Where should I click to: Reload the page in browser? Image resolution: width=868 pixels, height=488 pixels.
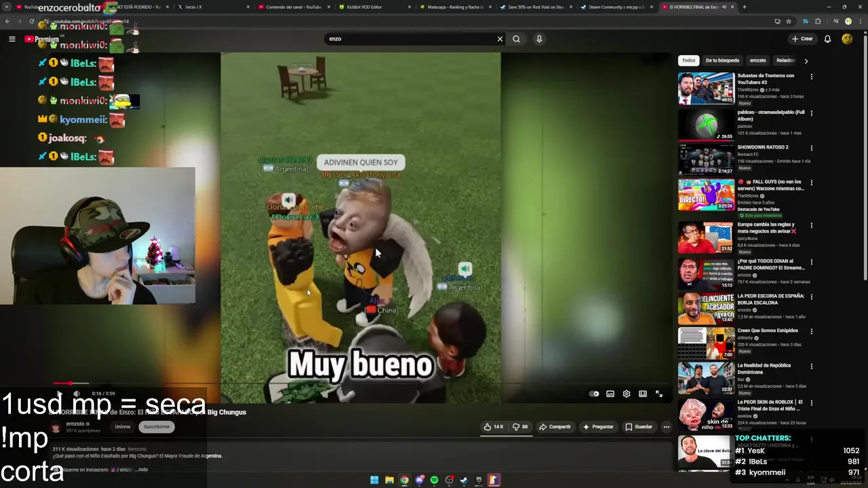coord(31,21)
